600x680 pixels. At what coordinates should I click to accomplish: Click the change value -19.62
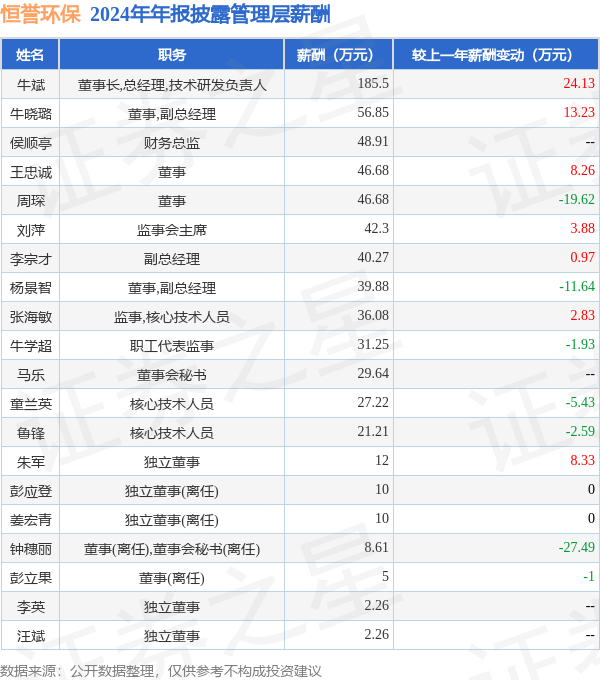577,199
